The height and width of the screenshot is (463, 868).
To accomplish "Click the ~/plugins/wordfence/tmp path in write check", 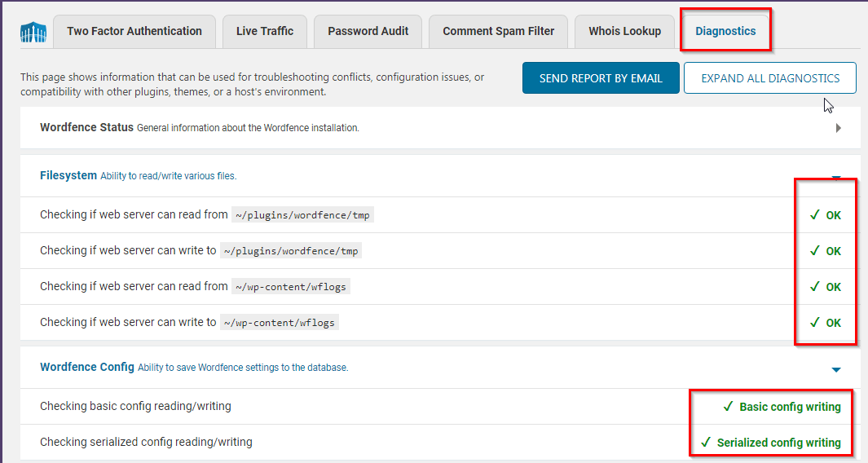I will pyautogui.click(x=291, y=251).
